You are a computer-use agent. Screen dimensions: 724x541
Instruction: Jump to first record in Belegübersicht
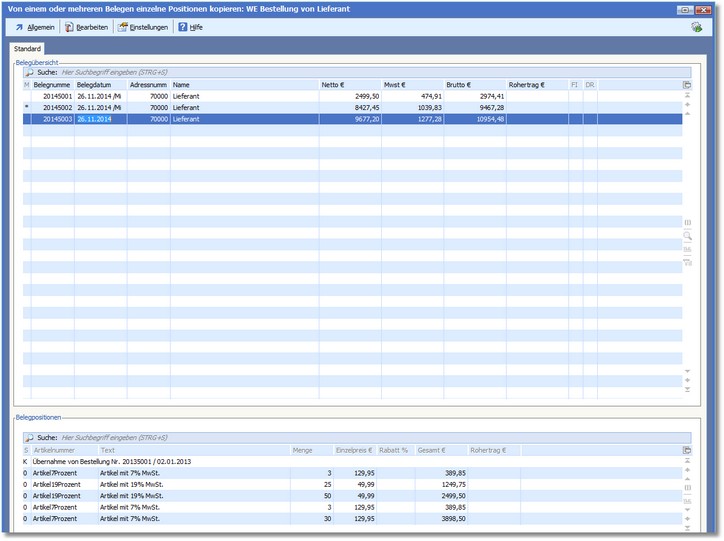(687, 96)
